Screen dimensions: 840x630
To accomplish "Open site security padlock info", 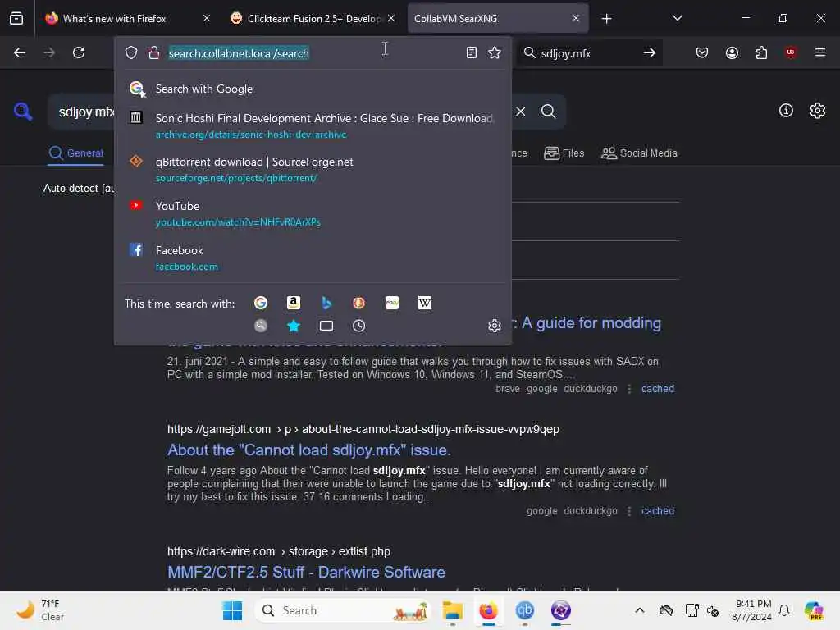I will point(153,52).
